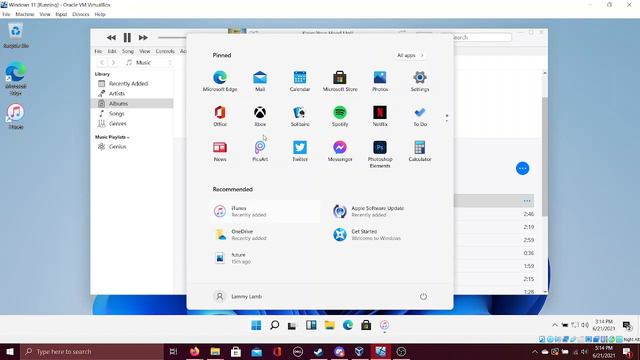The width and height of the screenshot is (640, 360).
Task: Click the Start menu power button
Action: [x=423, y=296]
